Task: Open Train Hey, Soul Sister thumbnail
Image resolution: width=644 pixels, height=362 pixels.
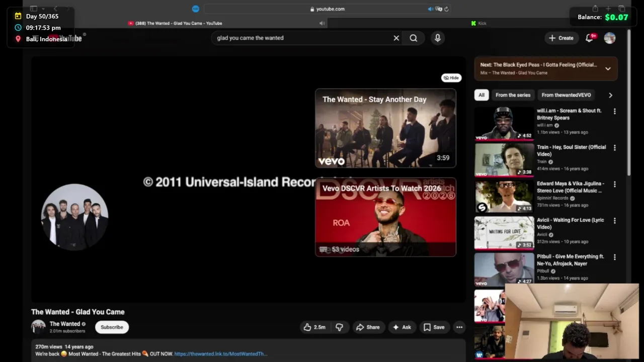Action: (504, 160)
